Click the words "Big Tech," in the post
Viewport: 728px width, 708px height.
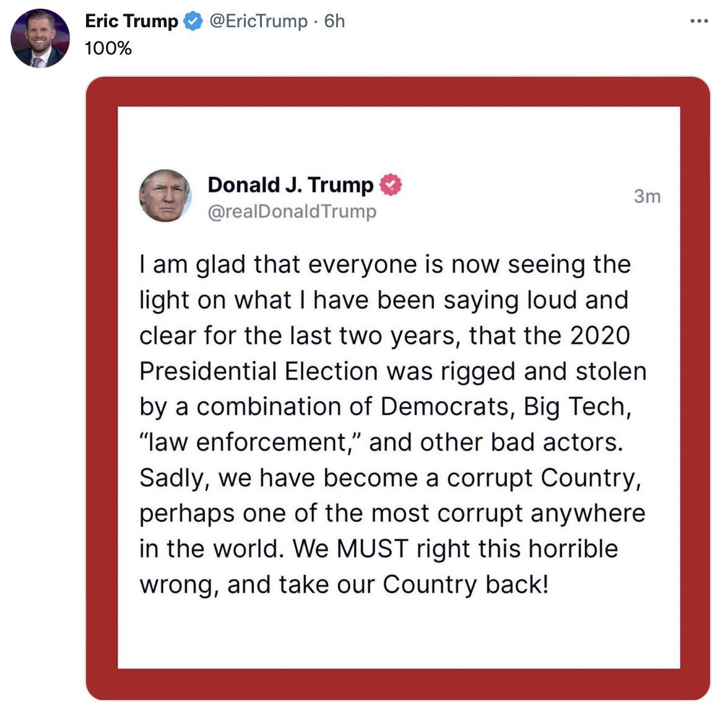(x=577, y=407)
